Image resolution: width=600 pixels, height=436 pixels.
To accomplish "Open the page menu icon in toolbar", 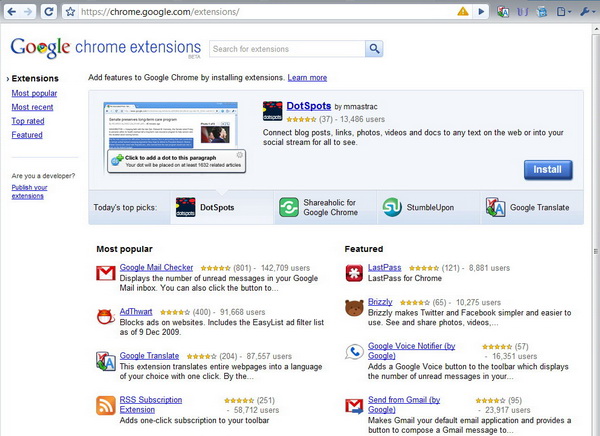I will 563,12.
